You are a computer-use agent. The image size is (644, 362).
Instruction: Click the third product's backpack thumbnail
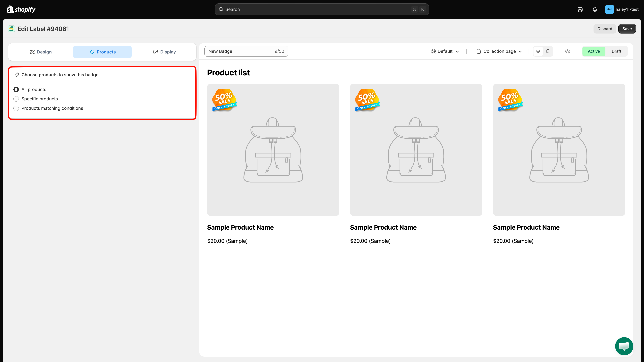[x=559, y=150]
